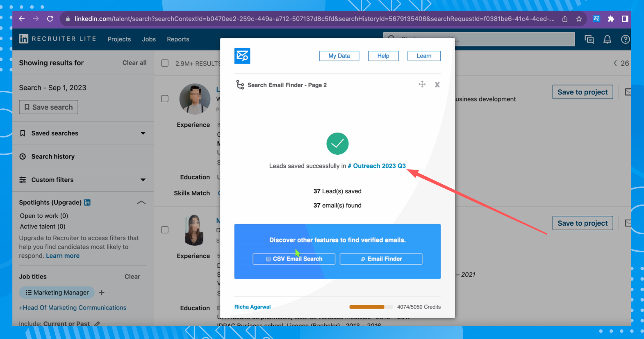Screen dimensions: 644x339
Task: Click the credits usage progress bar
Action: click(x=371, y=307)
